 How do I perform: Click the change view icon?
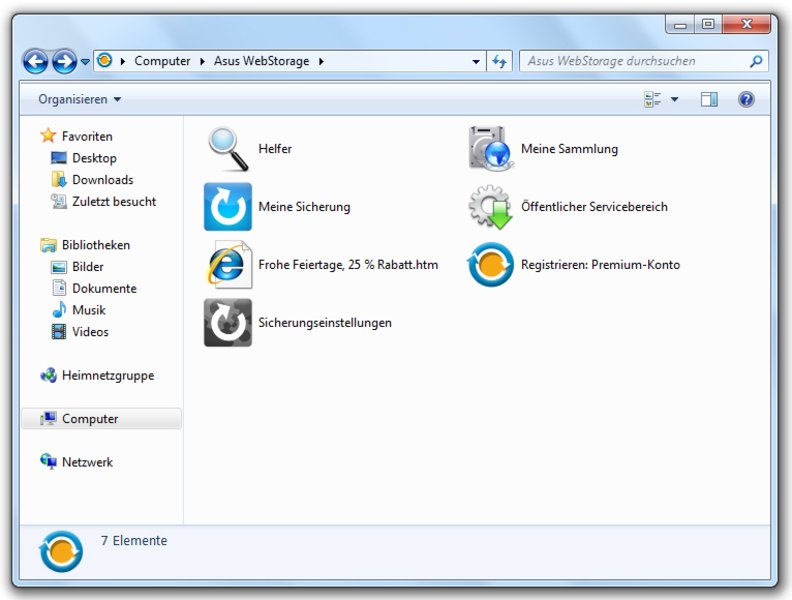pyautogui.click(x=653, y=99)
